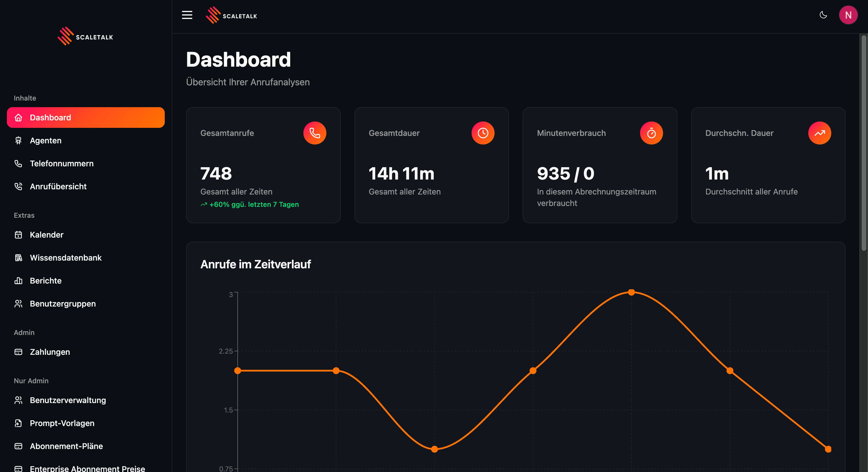View Abonnement-Pläne
The height and width of the screenshot is (472, 868).
point(66,446)
